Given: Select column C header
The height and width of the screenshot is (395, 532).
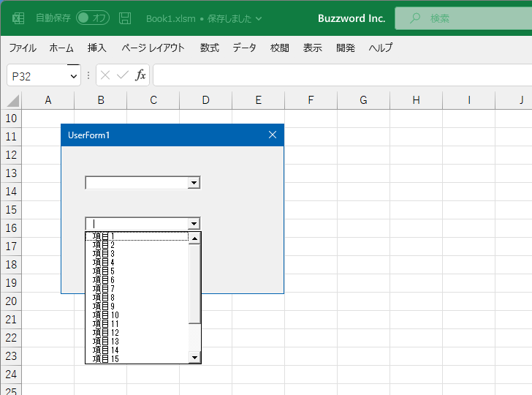Looking at the screenshot, I should click(x=153, y=100).
